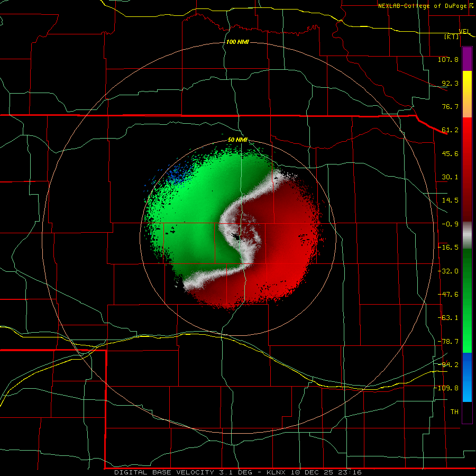Click the yellow-orange segment of the color bar
This screenshot has width=476, height=476.
tap(467, 94)
